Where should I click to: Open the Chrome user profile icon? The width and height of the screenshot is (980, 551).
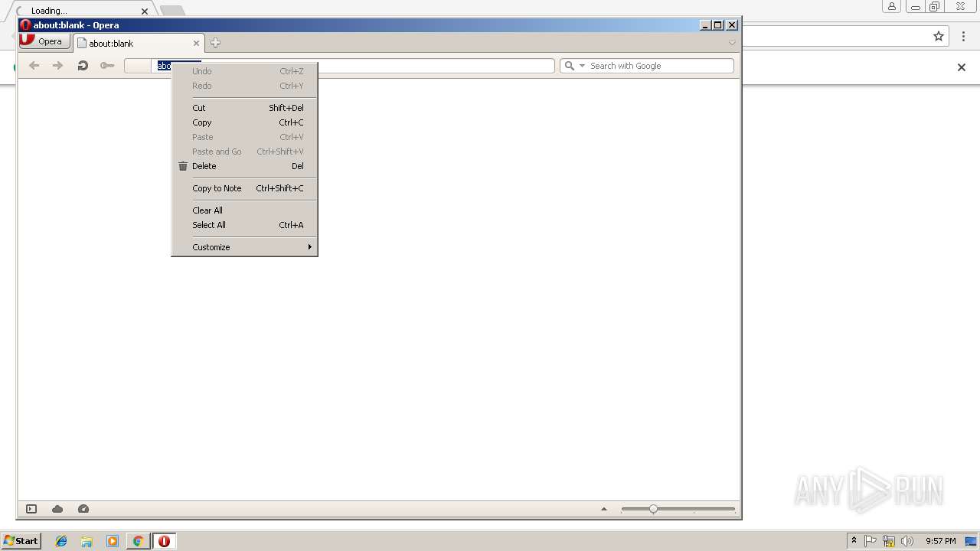pyautogui.click(x=892, y=7)
